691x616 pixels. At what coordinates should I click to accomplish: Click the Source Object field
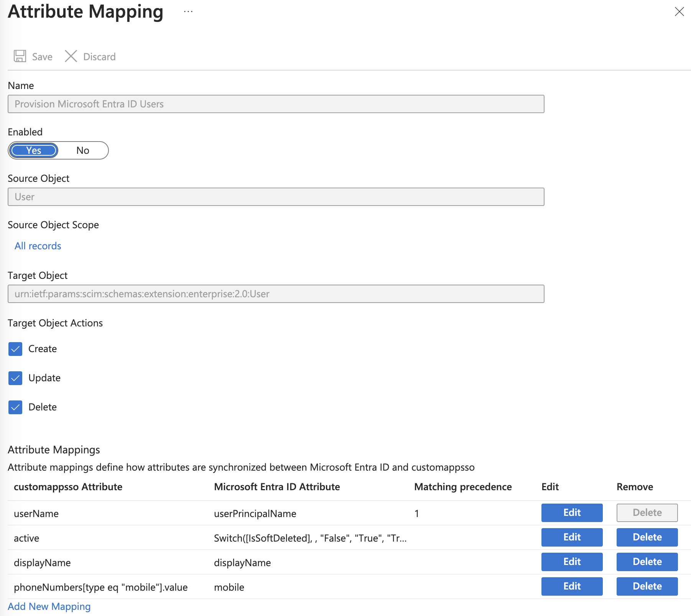click(276, 197)
